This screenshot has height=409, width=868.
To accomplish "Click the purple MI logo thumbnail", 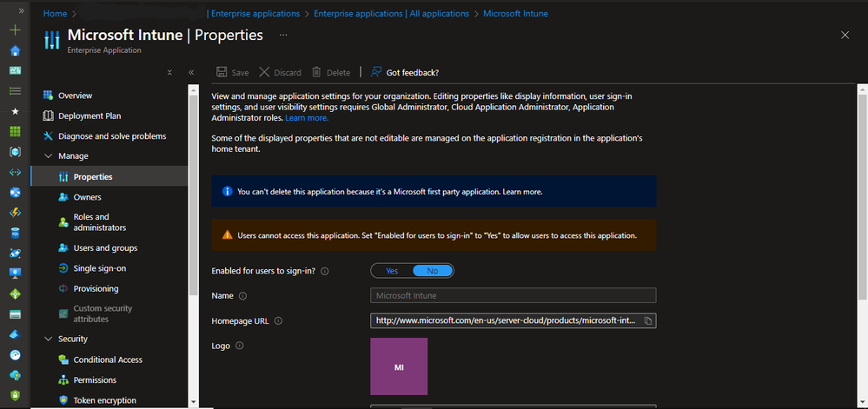I will pyautogui.click(x=399, y=366).
